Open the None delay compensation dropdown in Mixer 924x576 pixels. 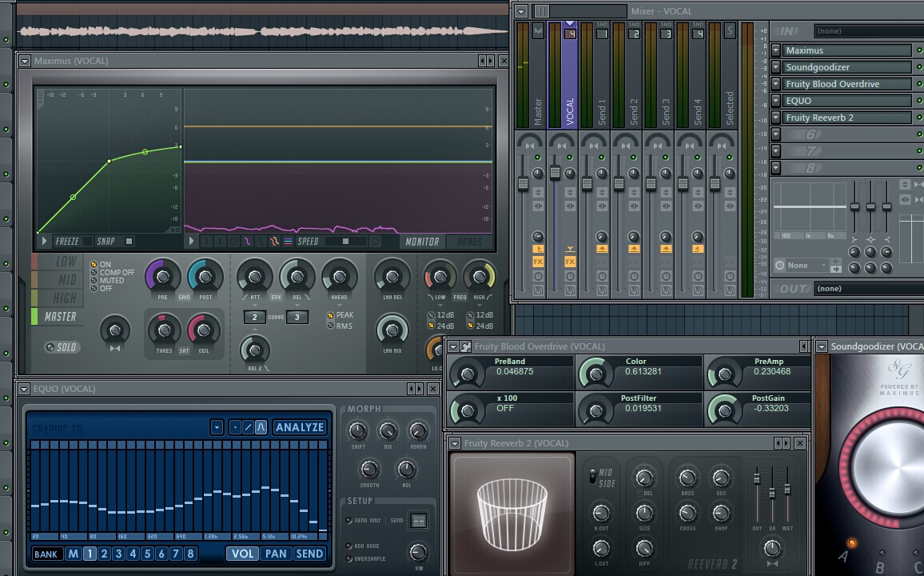coord(807,266)
